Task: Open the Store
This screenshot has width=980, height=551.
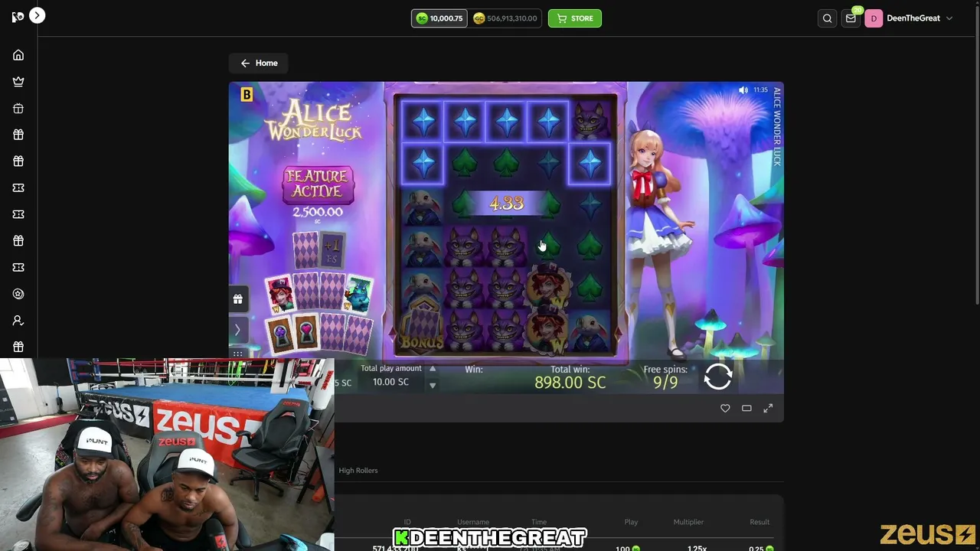Action: (575, 18)
